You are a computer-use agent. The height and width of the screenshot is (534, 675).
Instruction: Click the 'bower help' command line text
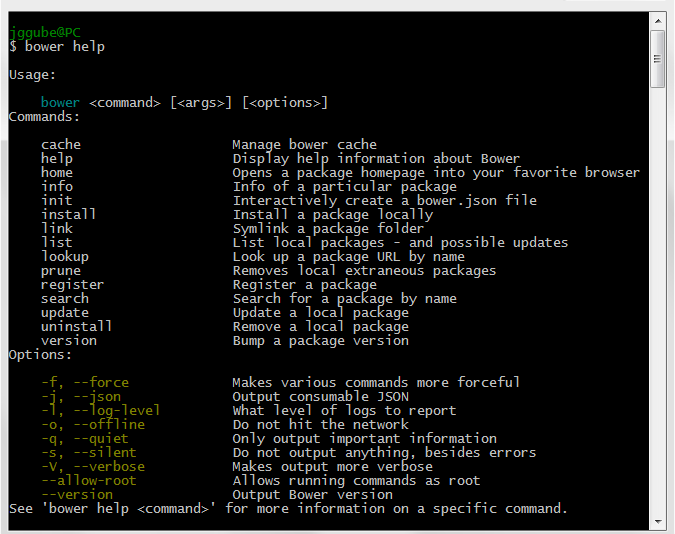click(x=65, y=46)
